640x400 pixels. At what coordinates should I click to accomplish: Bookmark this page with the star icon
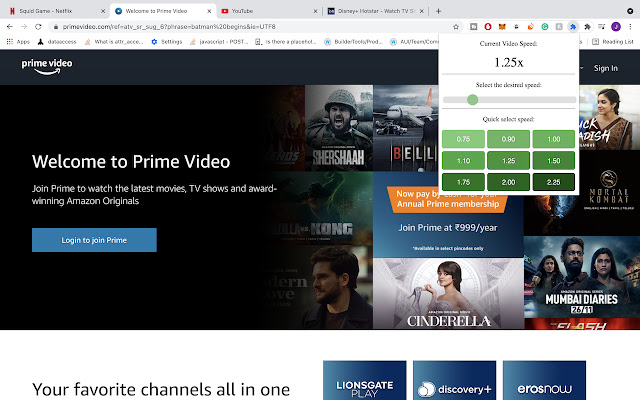[x=456, y=26]
